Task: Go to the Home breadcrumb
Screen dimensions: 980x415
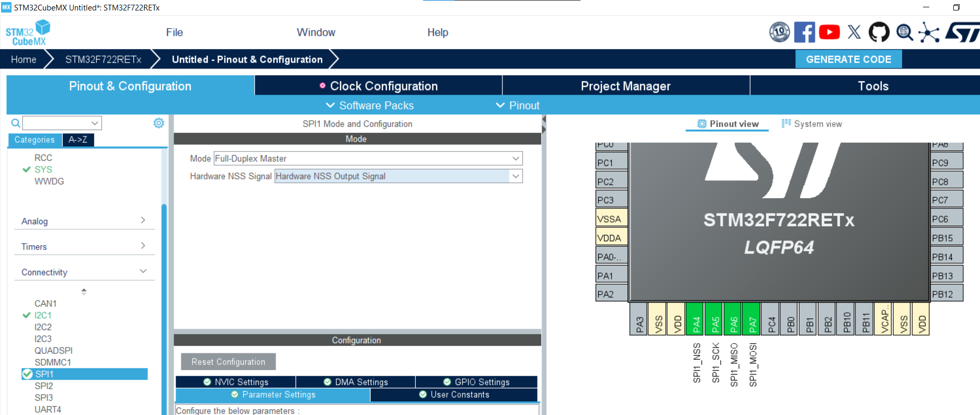Action: [x=24, y=60]
